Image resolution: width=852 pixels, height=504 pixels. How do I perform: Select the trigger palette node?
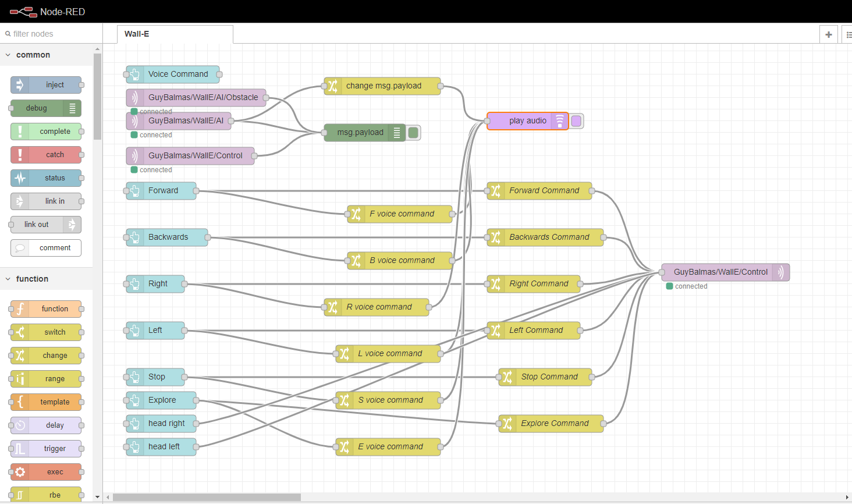pos(46,449)
